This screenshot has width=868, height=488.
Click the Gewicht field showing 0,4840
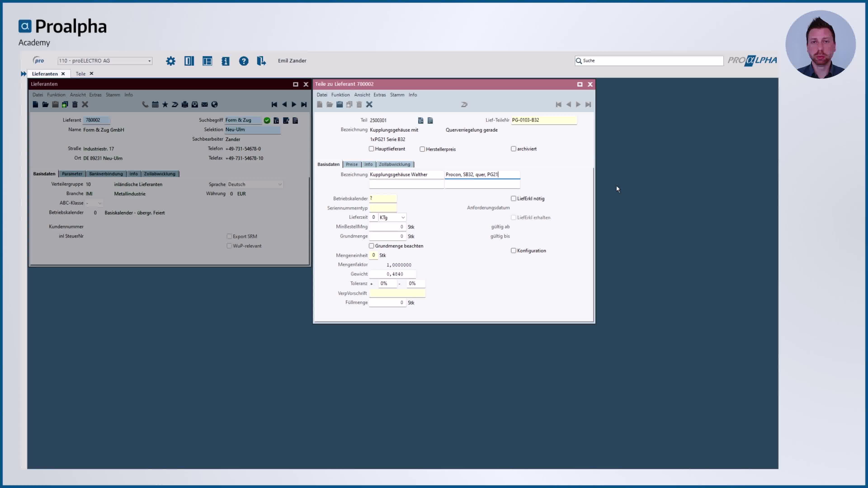[x=392, y=274]
